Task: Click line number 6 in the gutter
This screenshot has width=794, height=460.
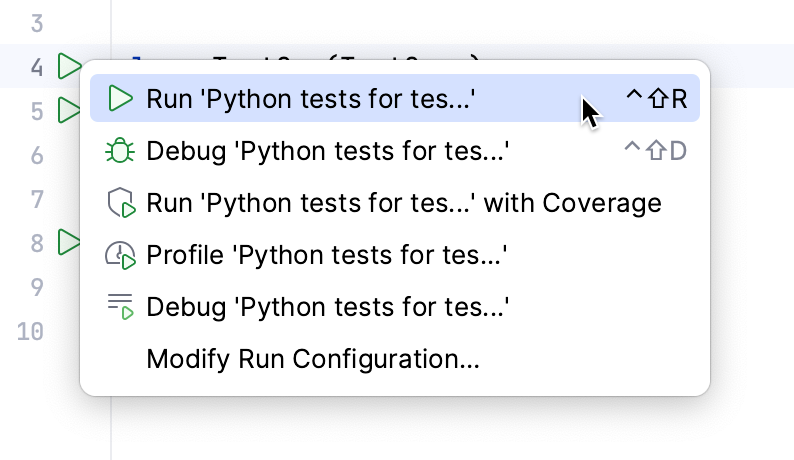Action: point(37,155)
